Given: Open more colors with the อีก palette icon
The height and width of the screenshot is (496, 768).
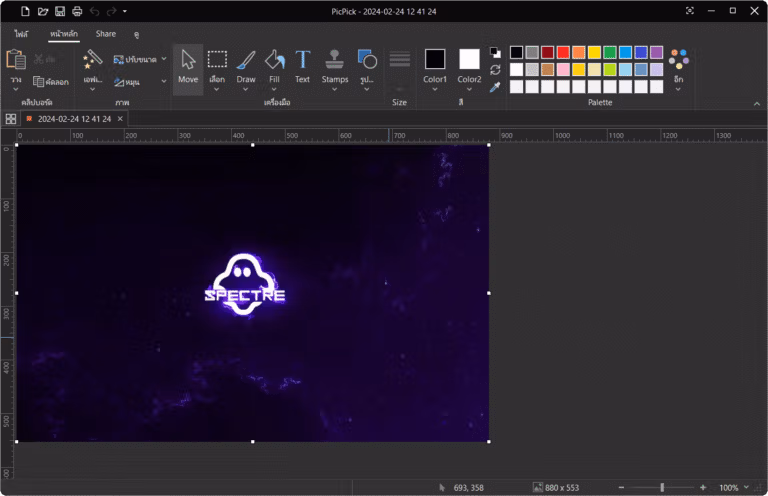Looking at the screenshot, I should (678, 60).
